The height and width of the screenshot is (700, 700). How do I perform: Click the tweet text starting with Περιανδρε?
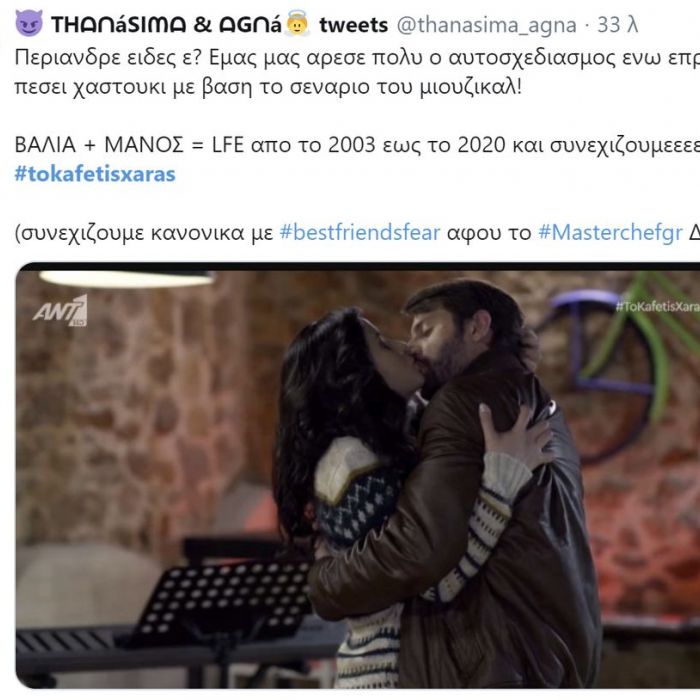click(x=357, y=71)
